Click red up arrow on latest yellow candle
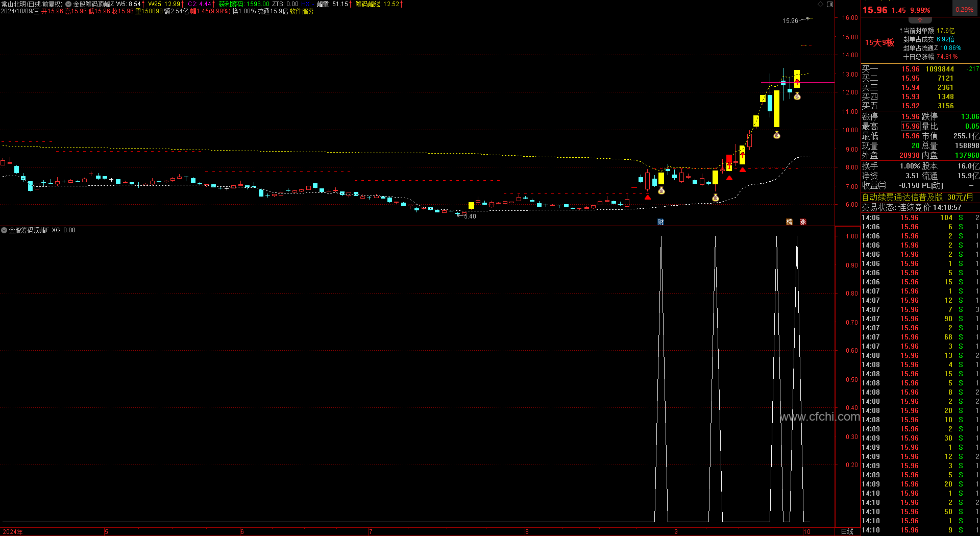 click(797, 81)
